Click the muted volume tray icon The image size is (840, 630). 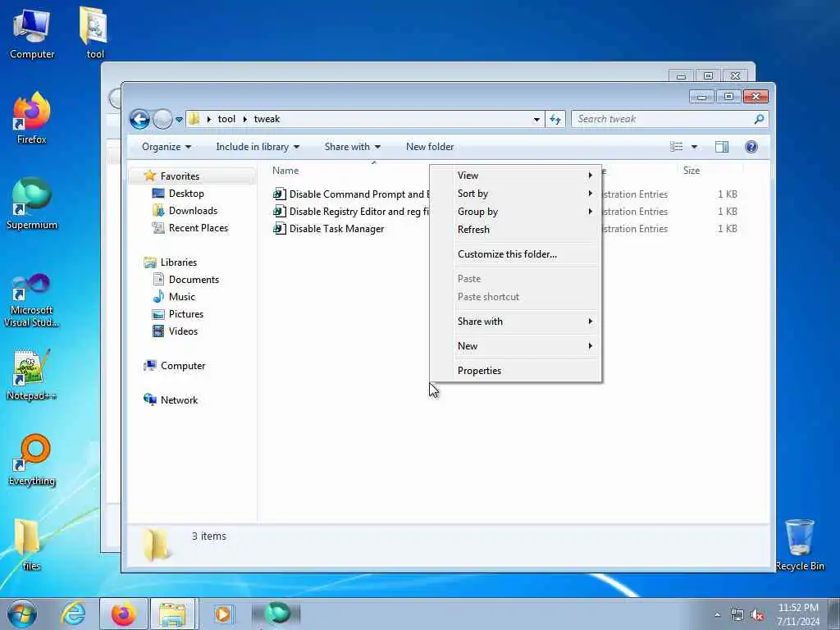point(757,614)
